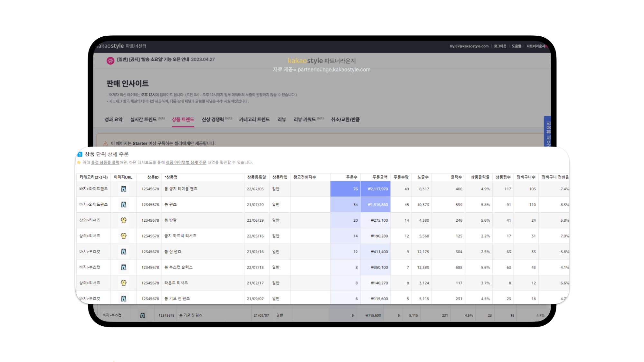Click the cart count 110
Screen dimensions: 644x362
click(x=533, y=205)
